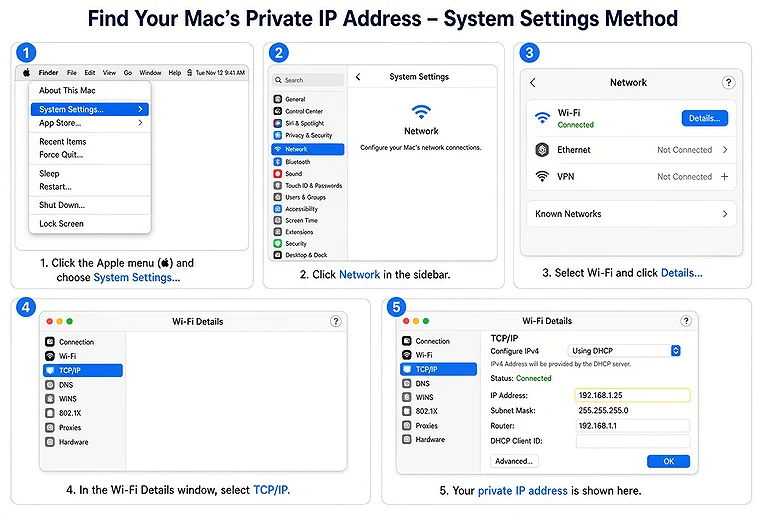Open Configure IPv4 Using DHCP dropdown
The width and height of the screenshot is (768, 516).
624,351
